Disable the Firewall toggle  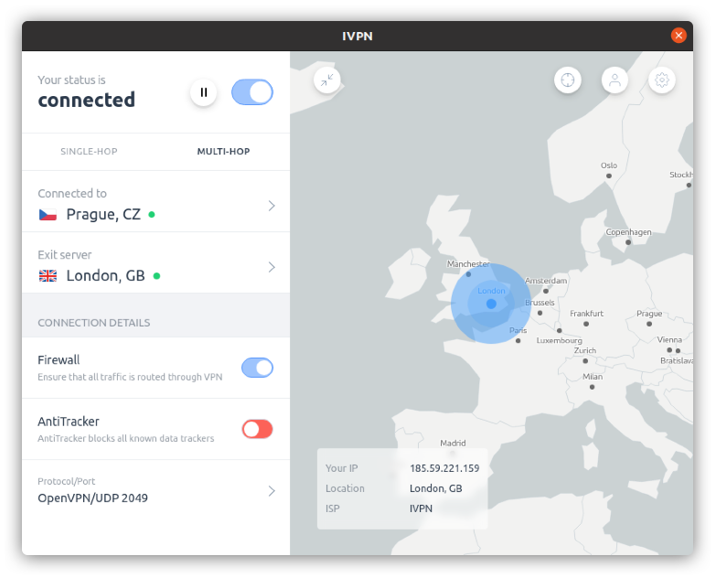click(x=258, y=368)
